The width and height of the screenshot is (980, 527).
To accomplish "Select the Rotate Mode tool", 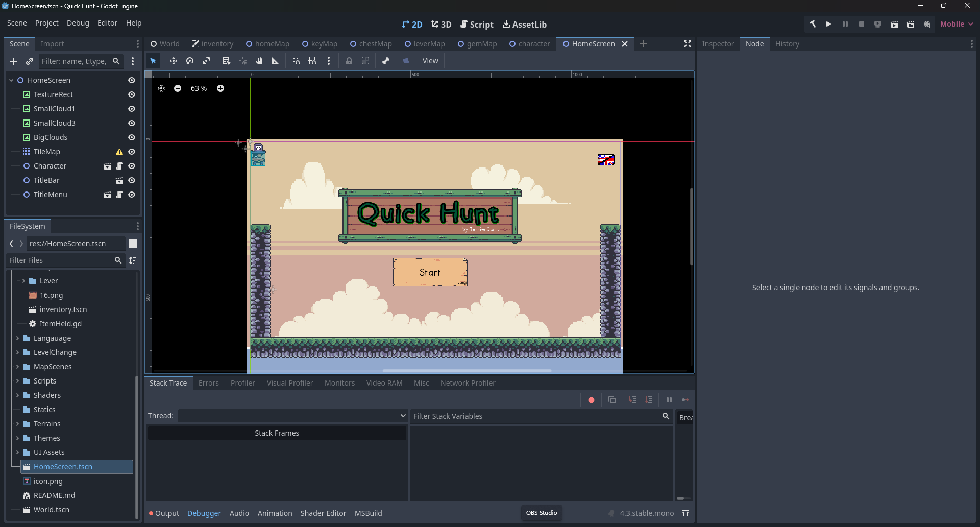I will [x=190, y=61].
